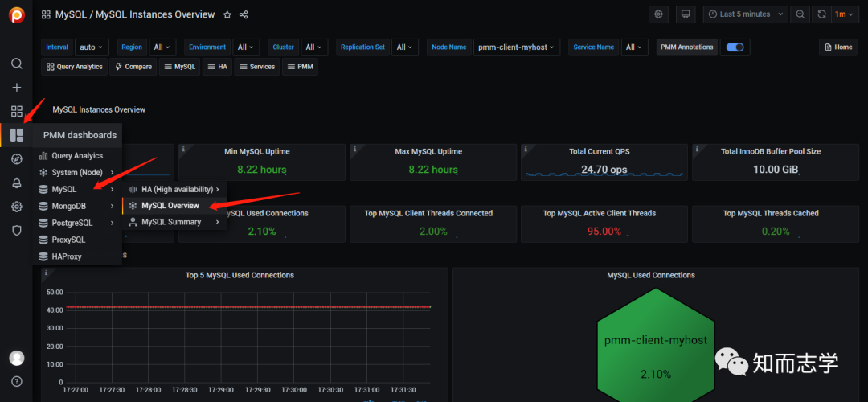Open the Services dashboards list button
This screenshot has height=402, width=868.
pyautogui.click(x=257, y=67)
